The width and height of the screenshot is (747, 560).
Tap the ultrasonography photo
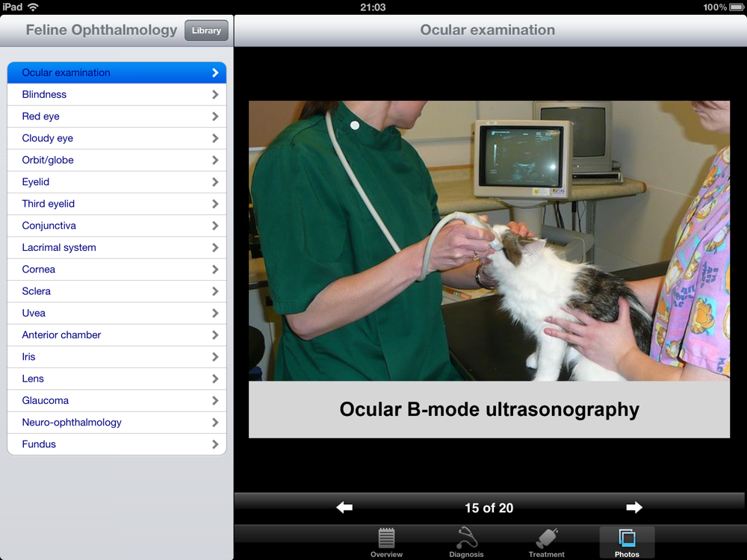pos(489,240)
